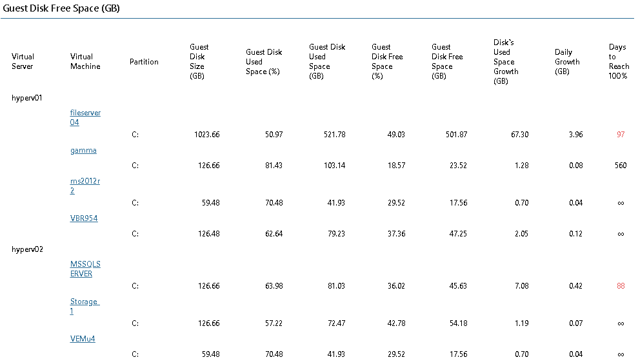Click the Guest Disk Free Space (GB) title
This screenshot has height=364, width=638.
click(61, 8)
